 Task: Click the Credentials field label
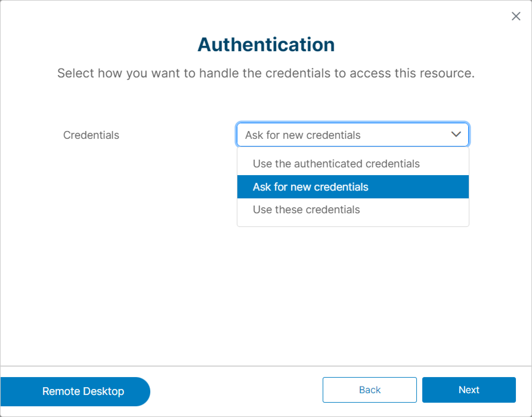click(91, 135)
